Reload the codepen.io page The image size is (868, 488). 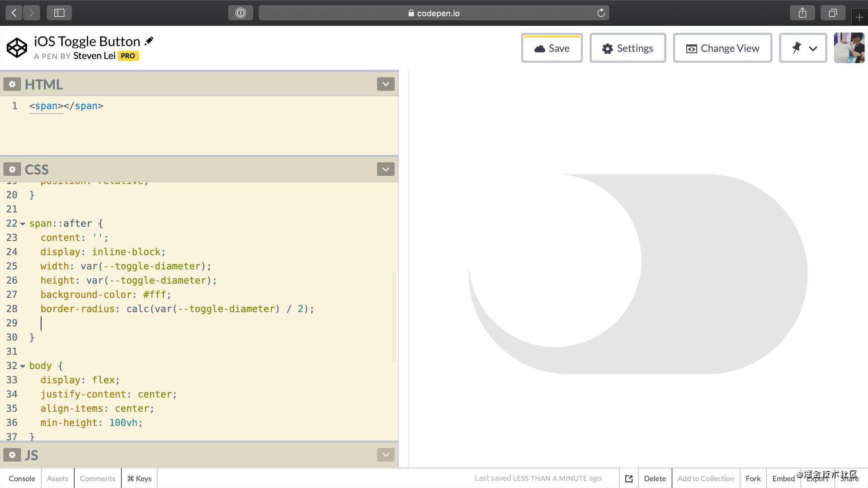(601, 13)
